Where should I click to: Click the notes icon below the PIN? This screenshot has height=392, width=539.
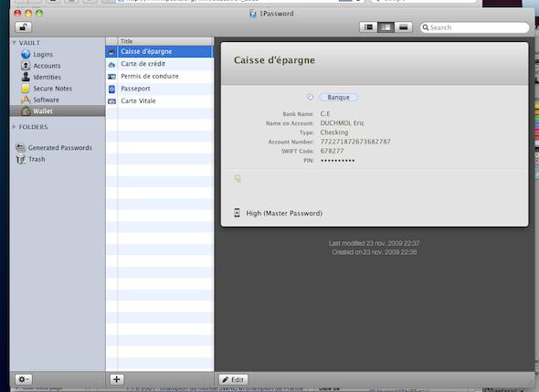point(238,178)
